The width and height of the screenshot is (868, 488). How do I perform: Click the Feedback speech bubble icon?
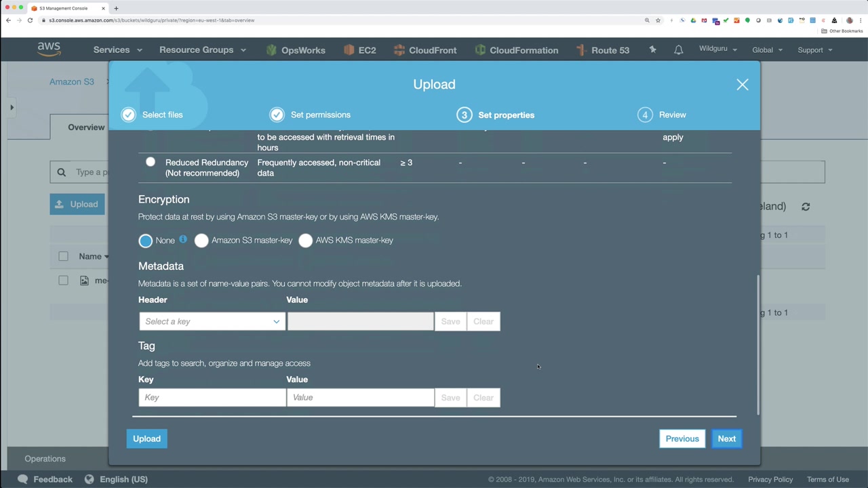coord(23,479)
